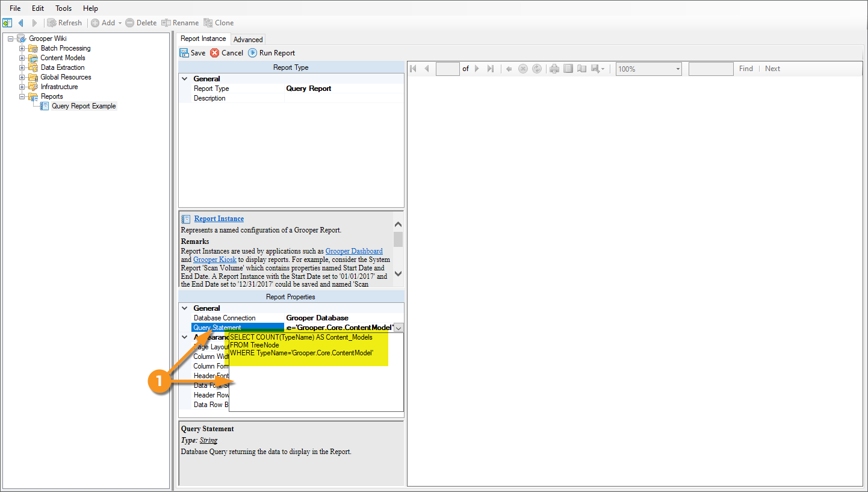Open the 100% zoom level dropdown
The image size is (868, 492).
[x=678, y=69]
